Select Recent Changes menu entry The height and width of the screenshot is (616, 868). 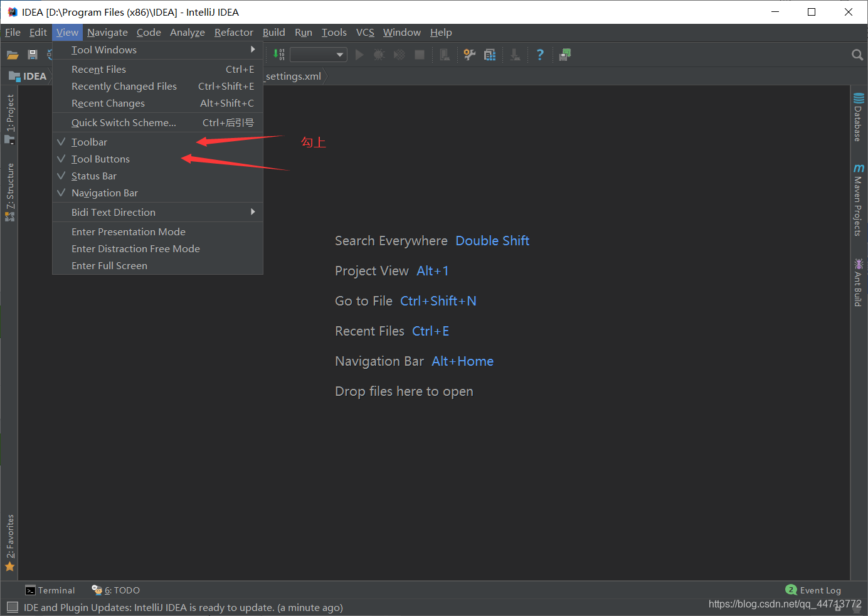157,104
